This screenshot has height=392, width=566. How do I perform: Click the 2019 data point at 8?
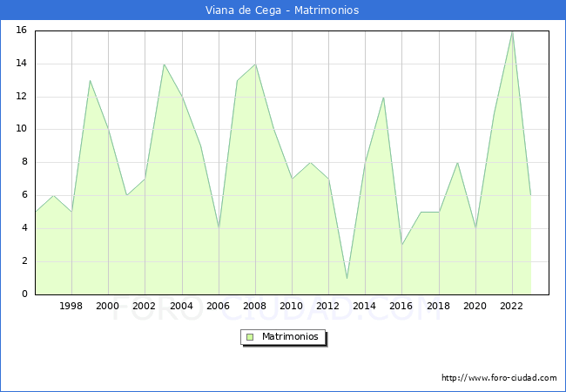pos(457,162)
